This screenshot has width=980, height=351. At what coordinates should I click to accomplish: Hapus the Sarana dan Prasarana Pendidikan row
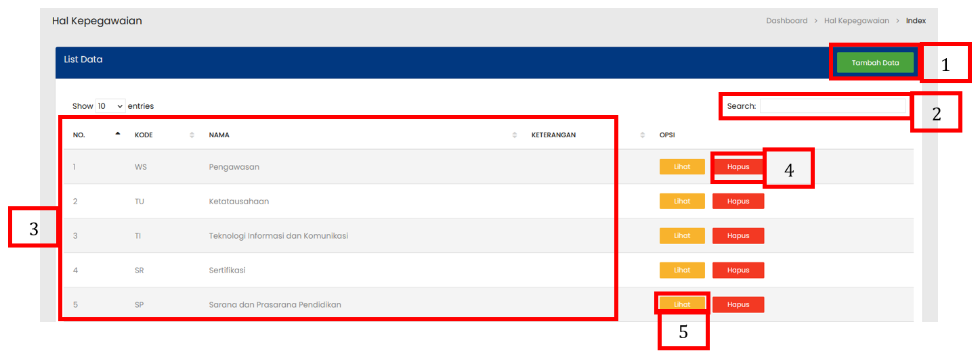[738, 305]
